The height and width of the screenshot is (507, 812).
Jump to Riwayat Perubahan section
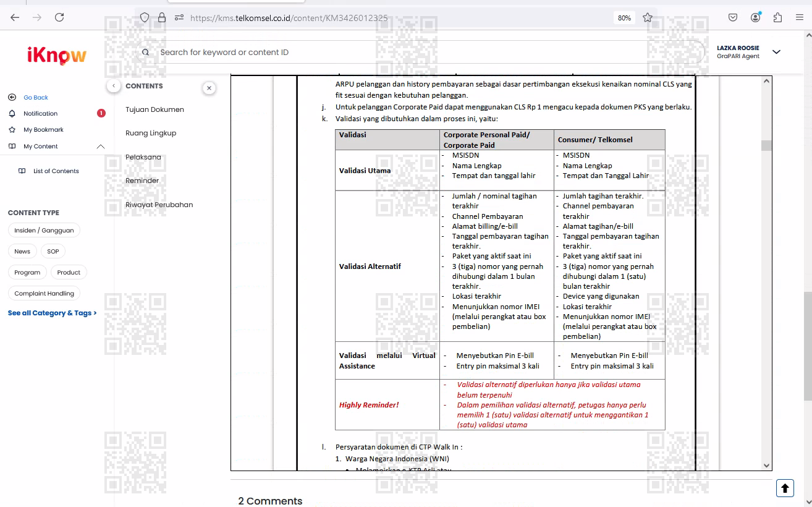[159, 205]
